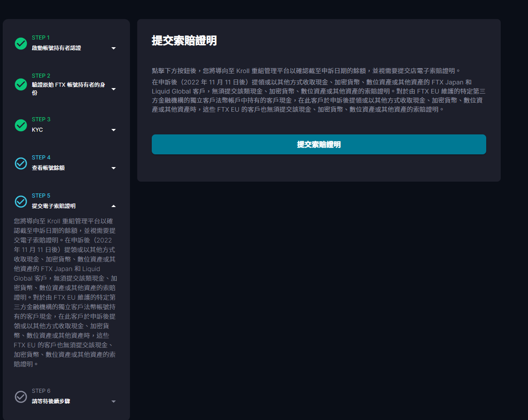Select the 提交電子索賠證明 step title
The height and width of the screenshot is (420, 528).
[54, 206]
